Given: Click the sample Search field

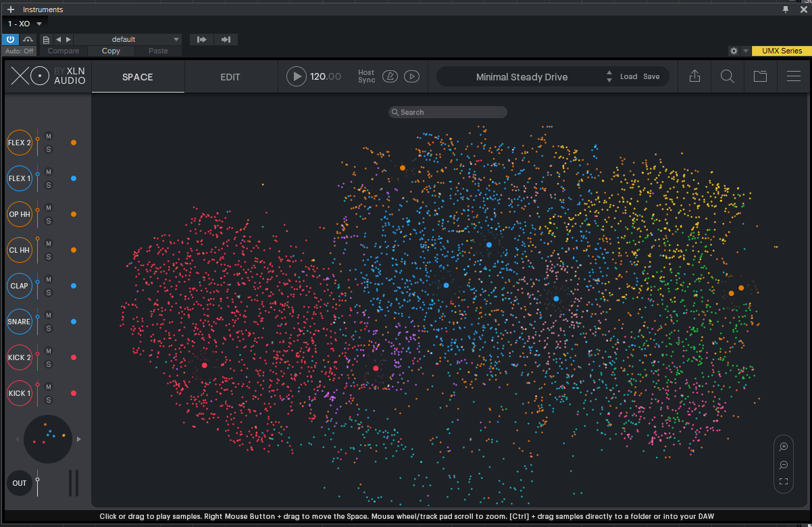Looking at the screenshot, I should tap(448, 112).
